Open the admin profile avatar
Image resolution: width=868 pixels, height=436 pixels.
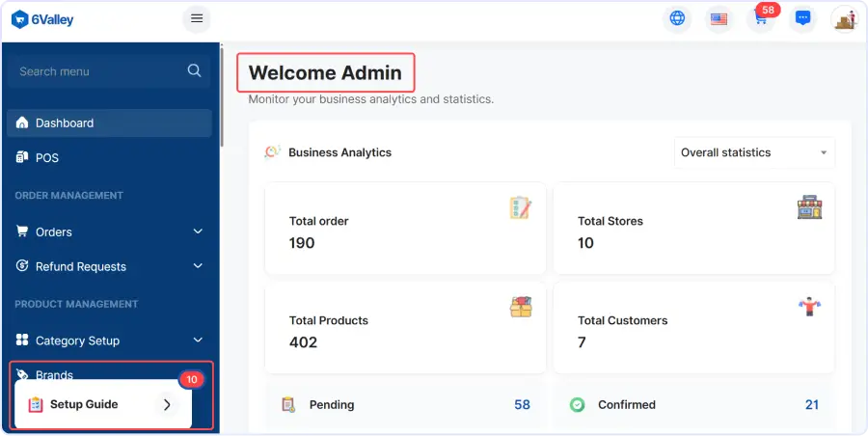[x=844, y=19]
